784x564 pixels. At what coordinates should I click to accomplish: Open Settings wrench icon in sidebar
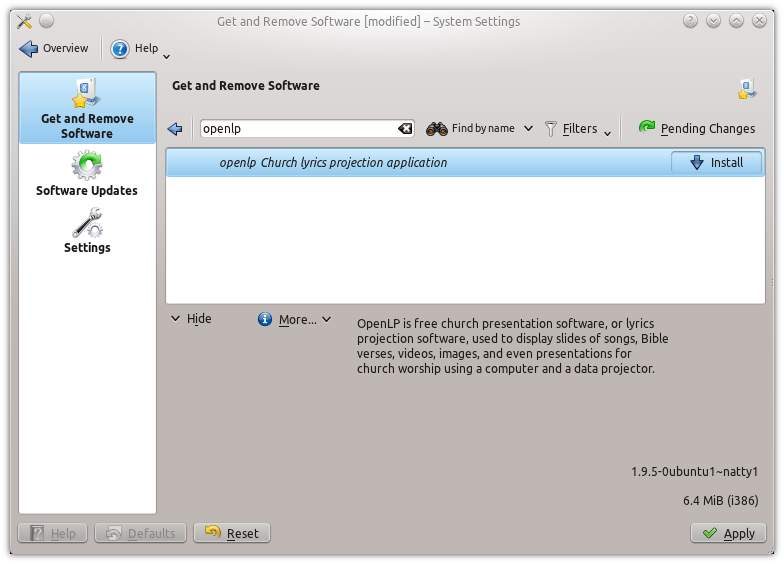click(x=87, y=224)
